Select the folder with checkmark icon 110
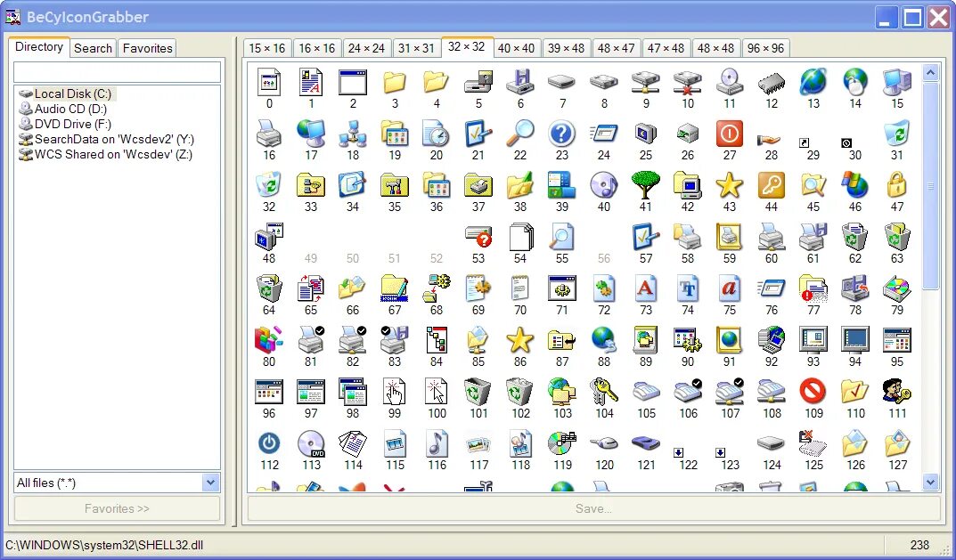The height and width of the screenshot is (560, 956). click(854, 391)
